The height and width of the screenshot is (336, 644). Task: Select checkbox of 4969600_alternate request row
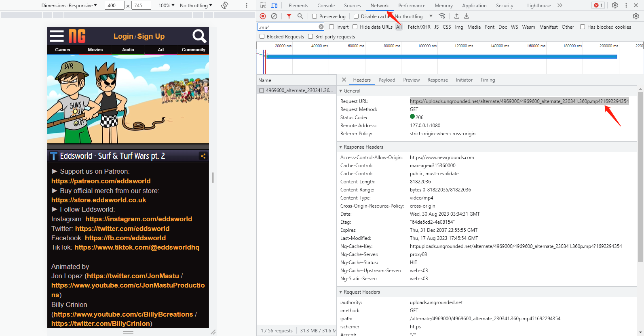click(262, 90)
